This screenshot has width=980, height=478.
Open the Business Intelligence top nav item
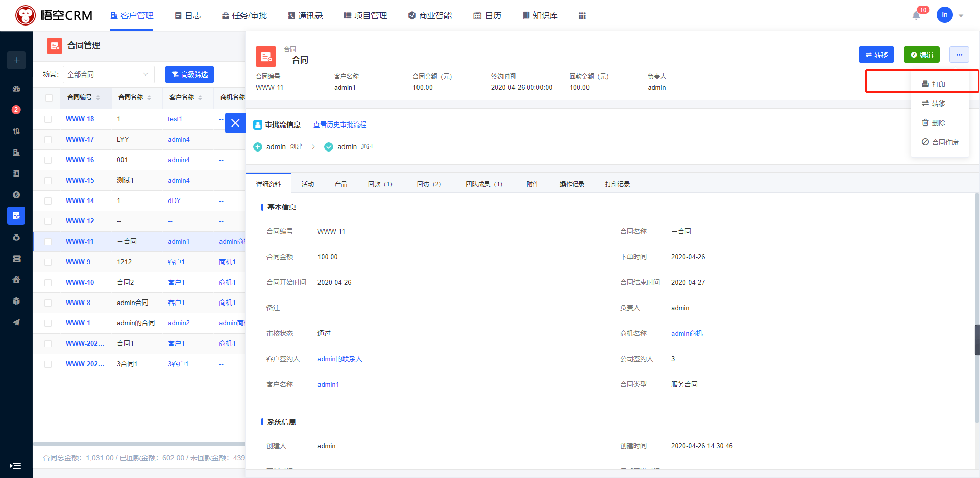click(x=430, y=16)
